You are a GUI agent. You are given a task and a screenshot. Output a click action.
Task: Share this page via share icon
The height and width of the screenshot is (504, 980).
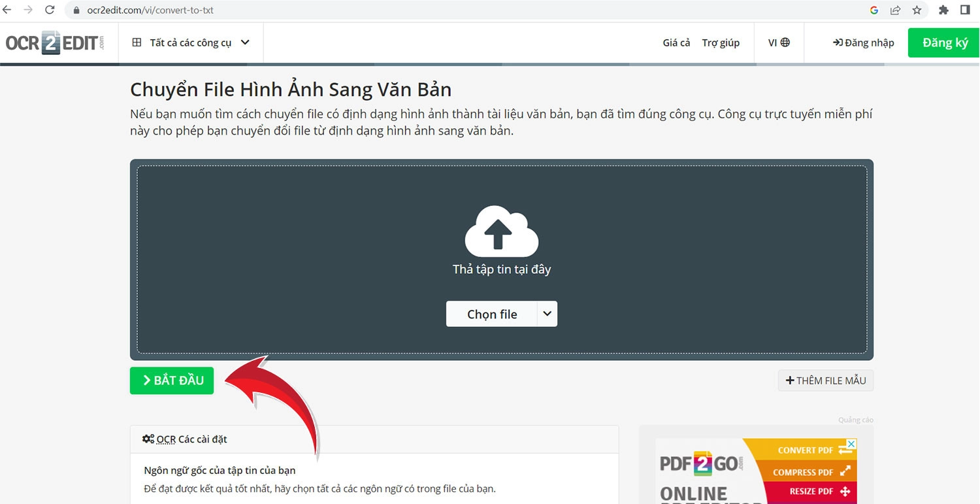(896, 10)
